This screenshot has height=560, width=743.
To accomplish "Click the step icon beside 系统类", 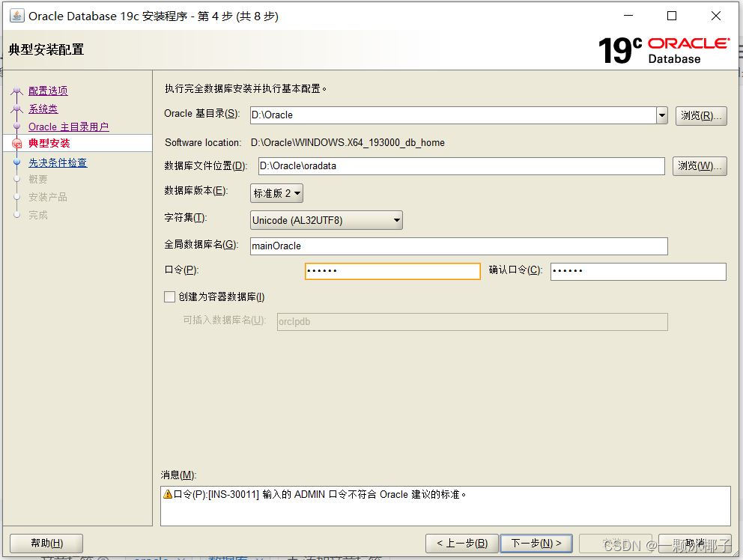I will click(x=17, y=109).
